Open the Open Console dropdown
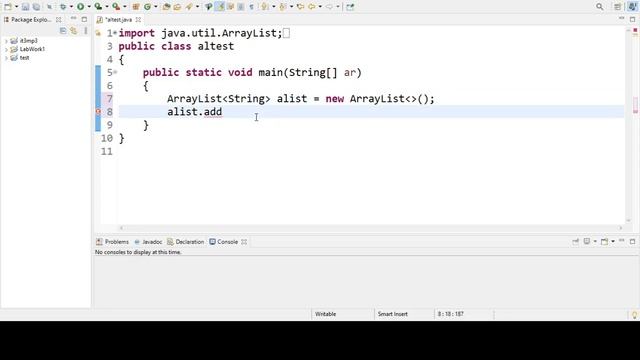Image resolution: width=640 pixels, height=360 pixels. coord(613,242)
